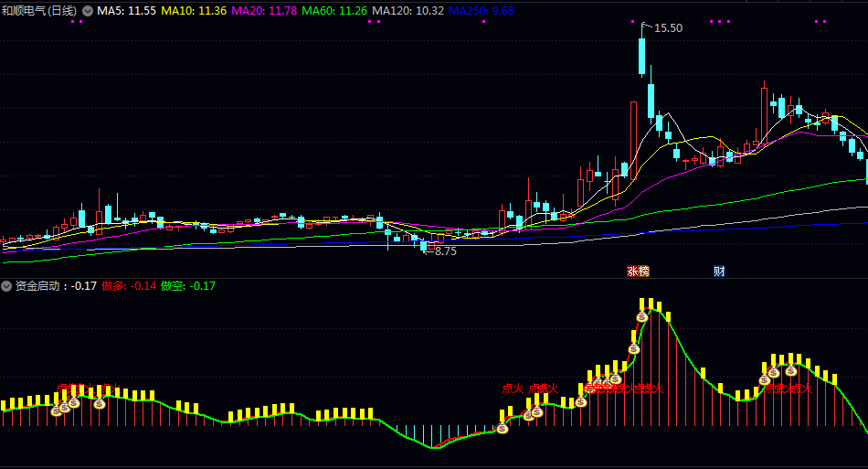Select the MA120 indicator label
This screenshot has height=469, width=868.
(x=408, y=11)
